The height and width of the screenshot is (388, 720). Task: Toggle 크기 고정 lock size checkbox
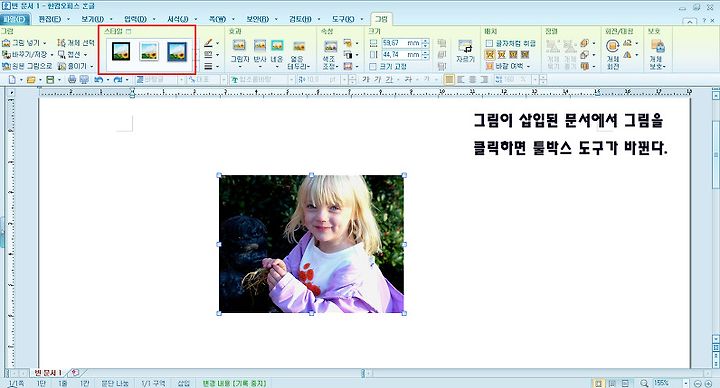click(x=373, y=67)
